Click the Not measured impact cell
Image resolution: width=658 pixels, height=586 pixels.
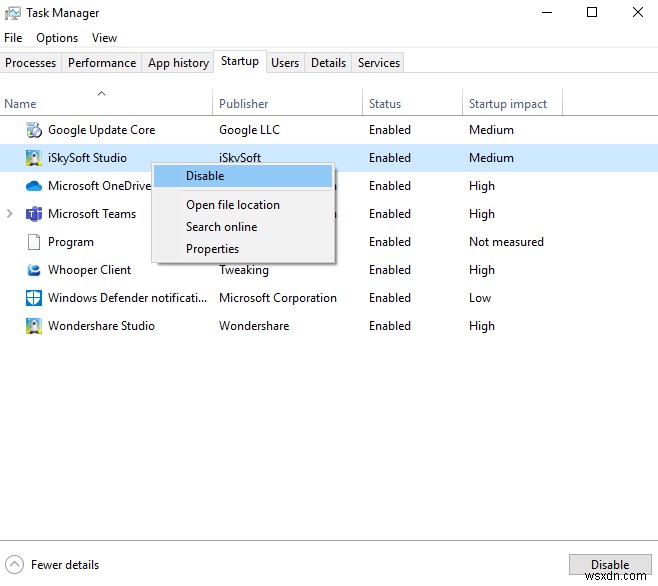click(x=506, y=242)
